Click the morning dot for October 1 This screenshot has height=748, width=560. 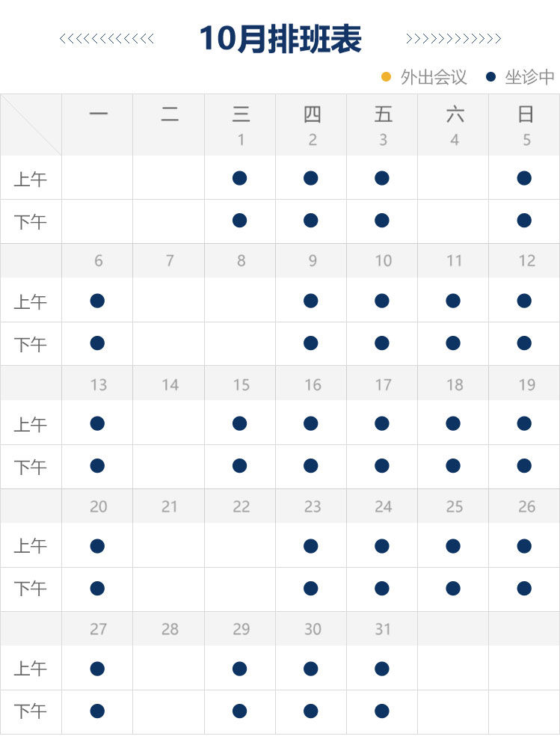239,178
